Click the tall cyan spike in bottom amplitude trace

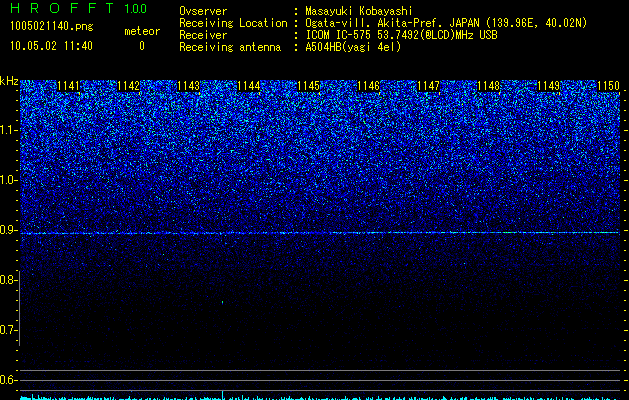coord(223,395)
